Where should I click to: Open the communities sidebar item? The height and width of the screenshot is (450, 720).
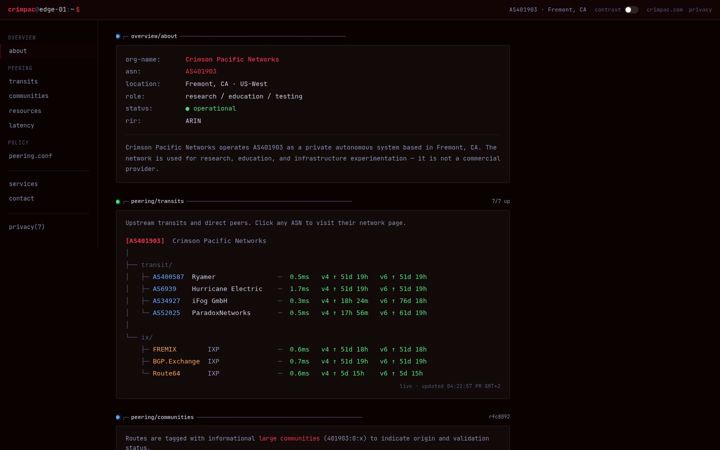click(x=28, y=96)
